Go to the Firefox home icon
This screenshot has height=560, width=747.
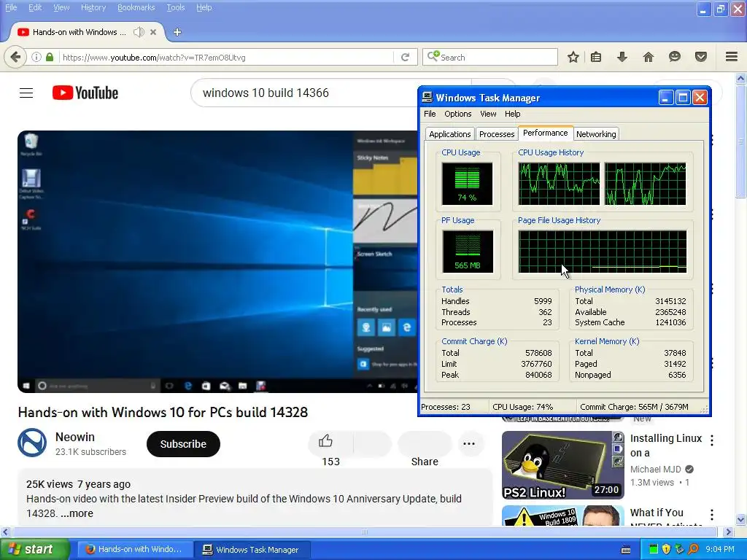tap(649, 57)
